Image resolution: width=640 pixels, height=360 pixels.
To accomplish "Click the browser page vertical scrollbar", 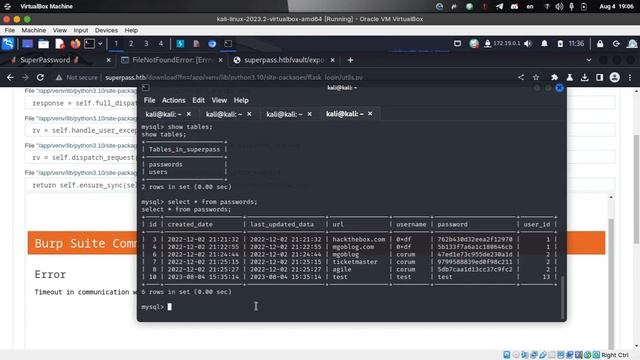I will pyautogui.click(x=636, y=190).
